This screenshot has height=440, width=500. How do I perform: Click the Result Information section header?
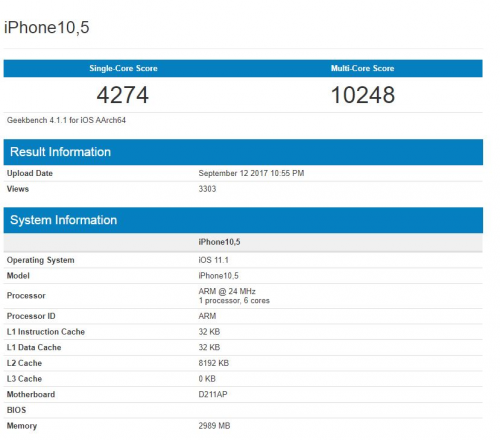[243, 152]
